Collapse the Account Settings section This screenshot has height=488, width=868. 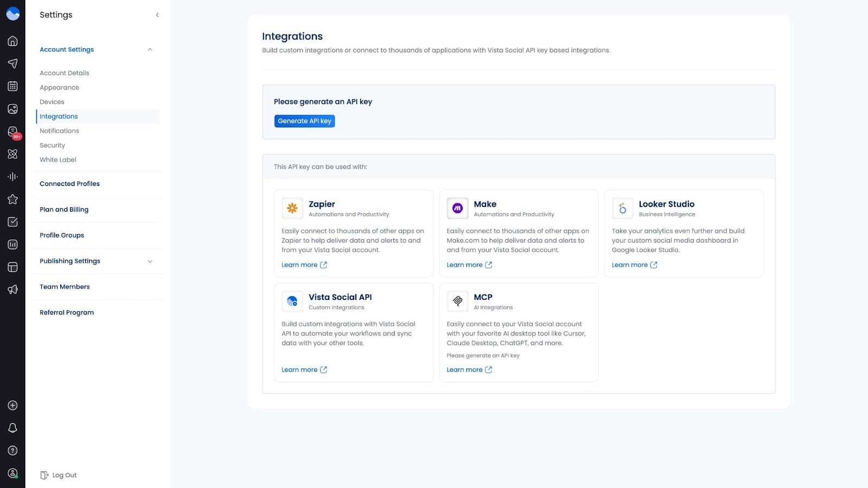(150, 49)
